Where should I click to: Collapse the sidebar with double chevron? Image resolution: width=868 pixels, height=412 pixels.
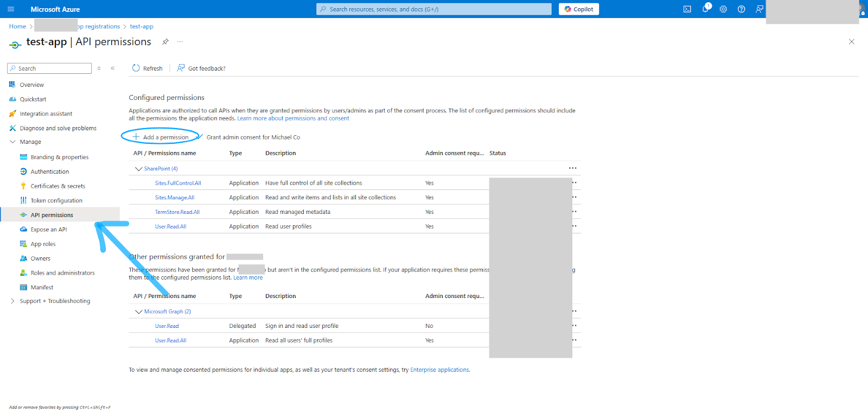[113, 68]
